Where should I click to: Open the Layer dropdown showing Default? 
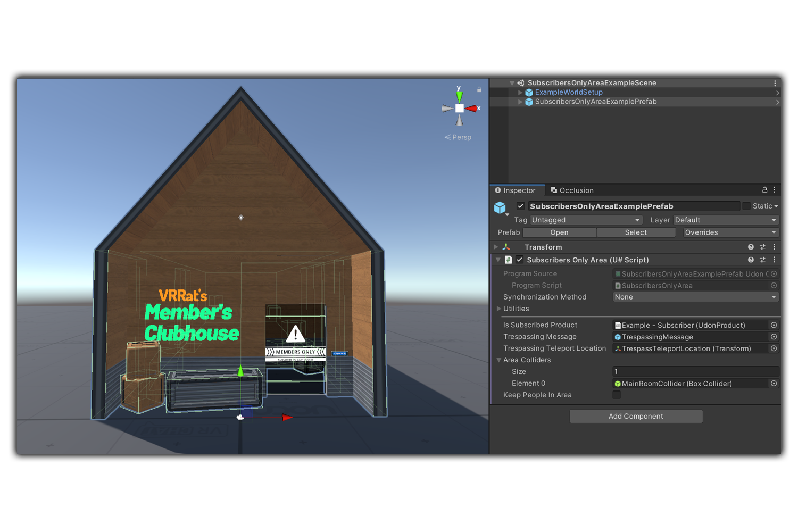(726, 220)
